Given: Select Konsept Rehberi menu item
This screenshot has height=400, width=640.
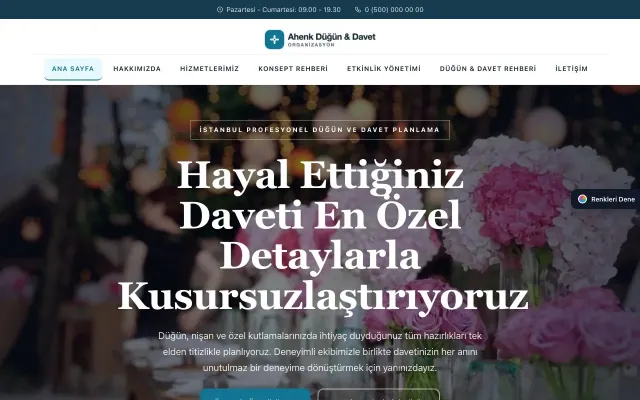Looking at the screenshot, I should pos(293,69).
